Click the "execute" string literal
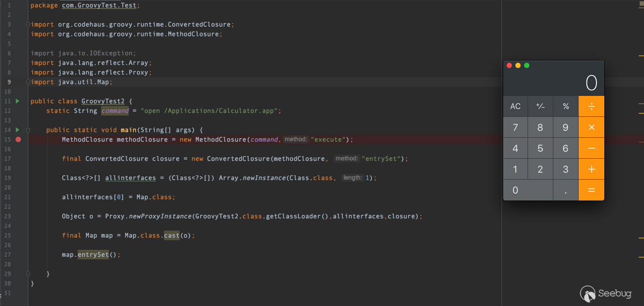 pos(329,139)
